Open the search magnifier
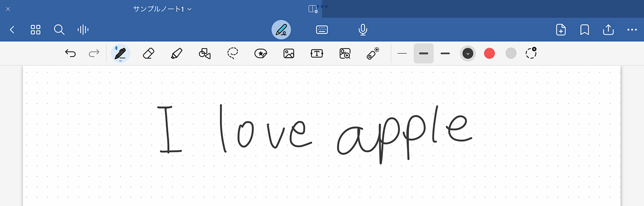 click(x=59, y=30)
